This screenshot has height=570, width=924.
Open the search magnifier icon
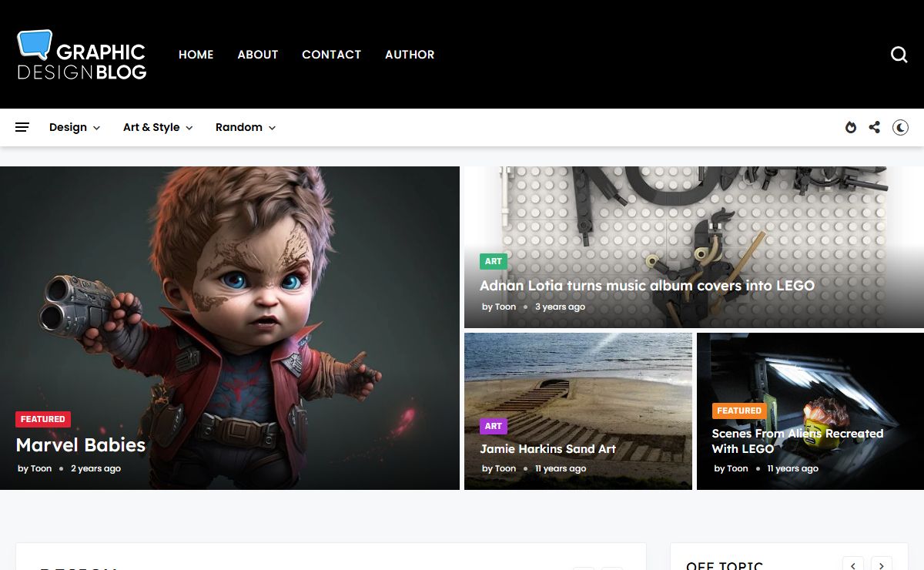coord(899,55)
